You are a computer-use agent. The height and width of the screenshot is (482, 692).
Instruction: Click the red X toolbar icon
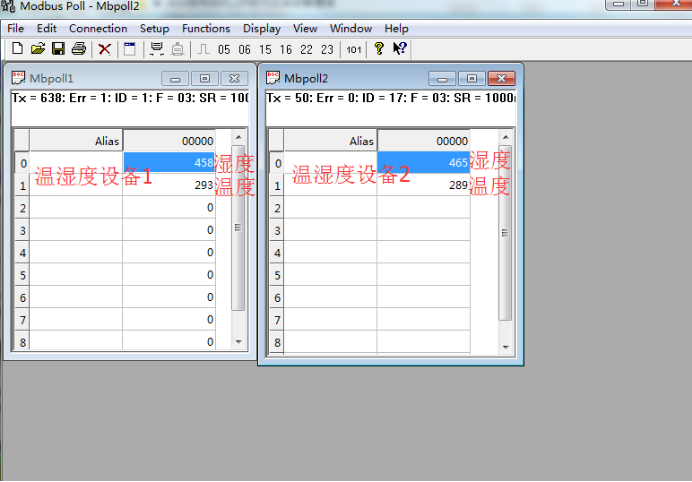(x=104, y=49)
